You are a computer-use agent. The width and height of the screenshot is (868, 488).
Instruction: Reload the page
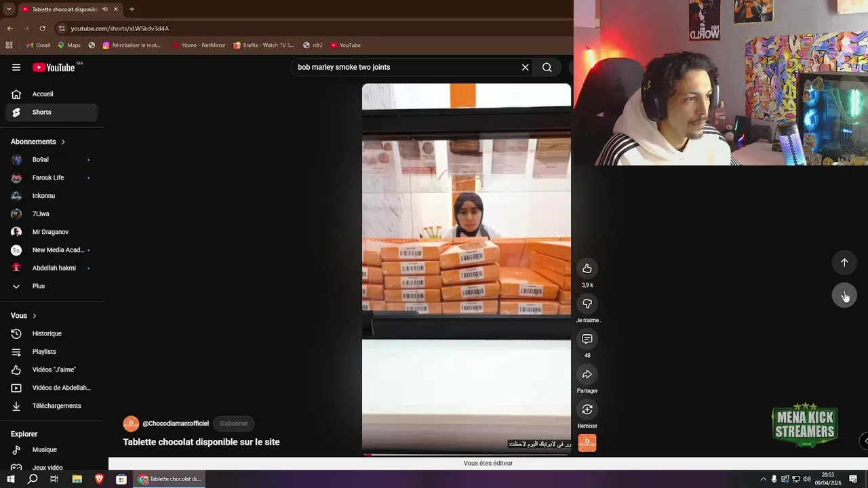click(x=42, y=28)
